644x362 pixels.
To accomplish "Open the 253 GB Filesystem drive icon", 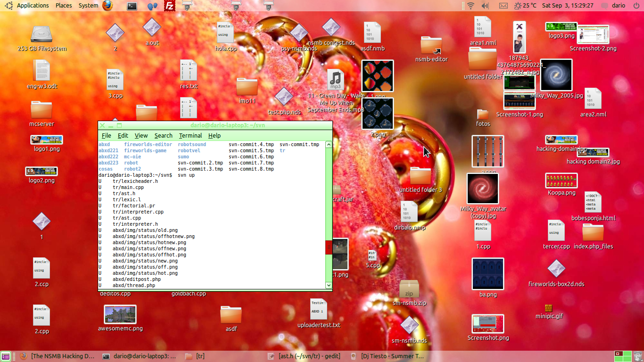I will 41,34.
